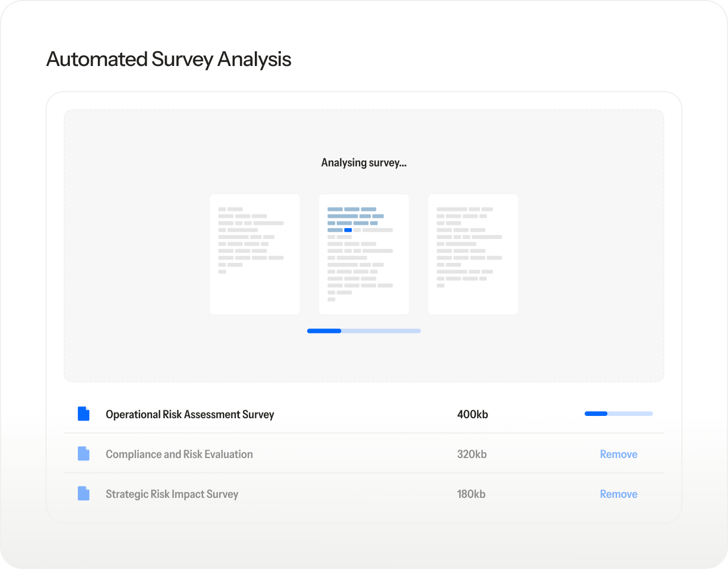Click the Automated Survey Analysis heading
Screen dimensions: 728x569
click(169, 59)
